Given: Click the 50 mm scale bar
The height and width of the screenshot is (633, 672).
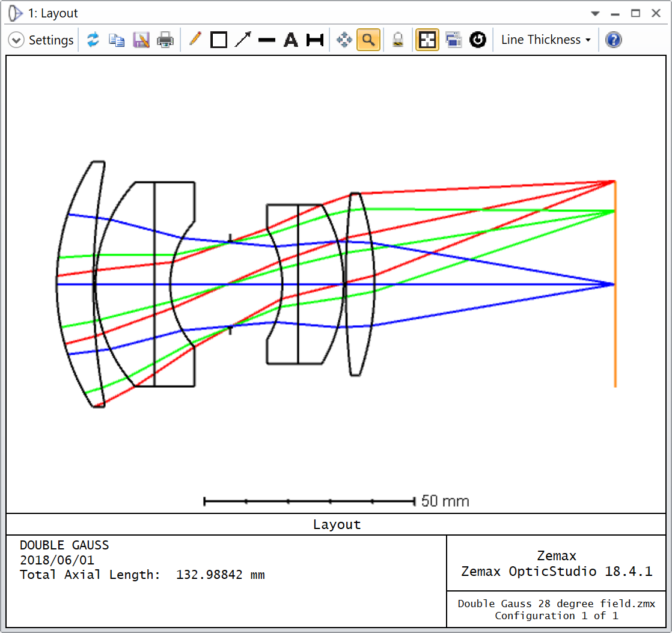Looking at the screenshot, I should pyautogui.click(x=310, y=501).
